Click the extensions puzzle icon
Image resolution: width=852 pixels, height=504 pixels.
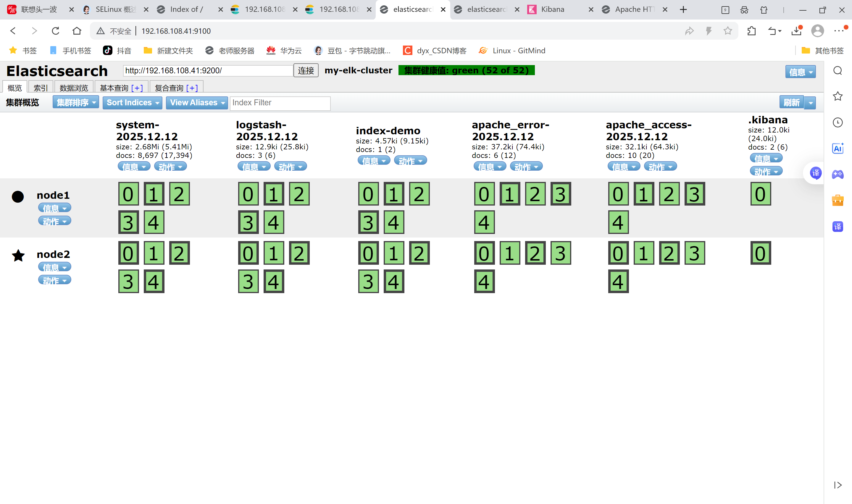[x=751, y=31]
